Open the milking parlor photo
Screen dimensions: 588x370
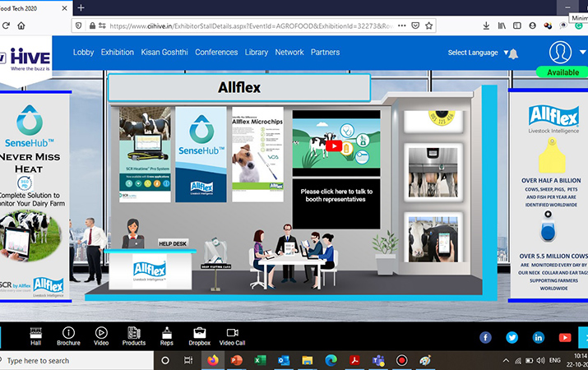pyautogui.click(x=433, y=173)
